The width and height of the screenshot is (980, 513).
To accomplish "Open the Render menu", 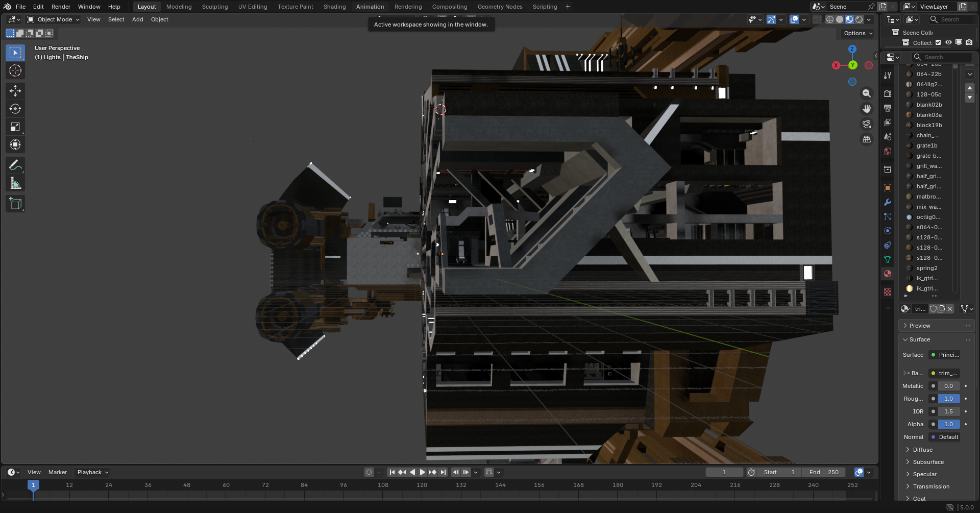I will [61, 7].
